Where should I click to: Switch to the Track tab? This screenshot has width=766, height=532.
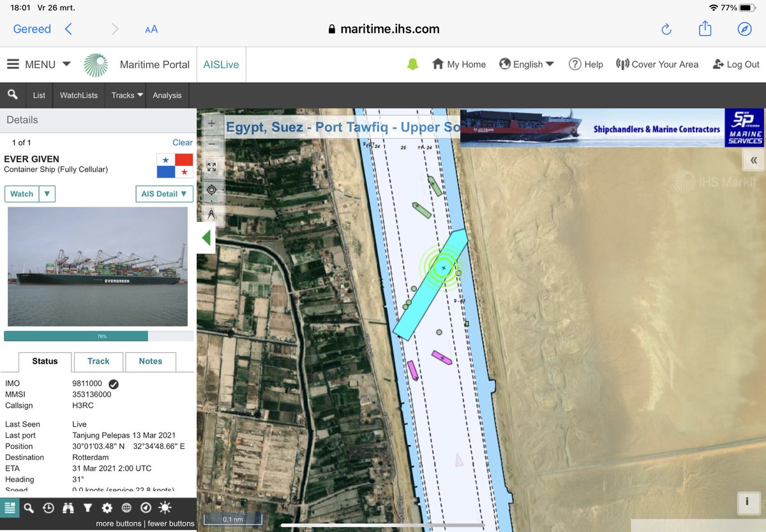click(98, 361)
